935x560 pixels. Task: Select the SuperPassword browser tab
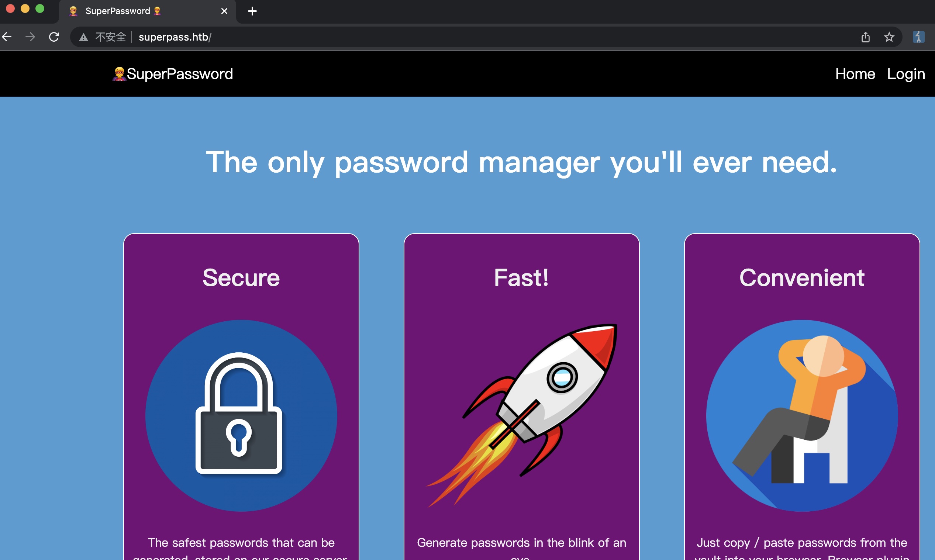tap(118, 11)
